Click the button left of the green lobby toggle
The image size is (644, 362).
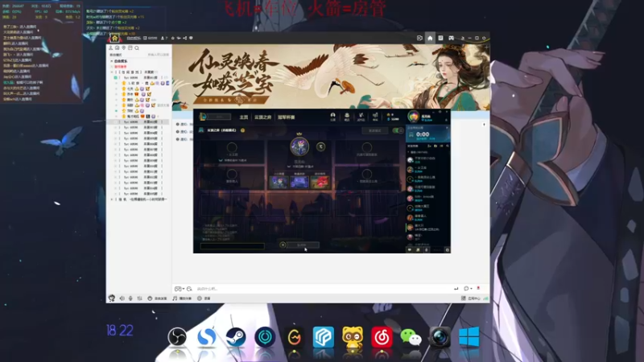tap(375, 130)
